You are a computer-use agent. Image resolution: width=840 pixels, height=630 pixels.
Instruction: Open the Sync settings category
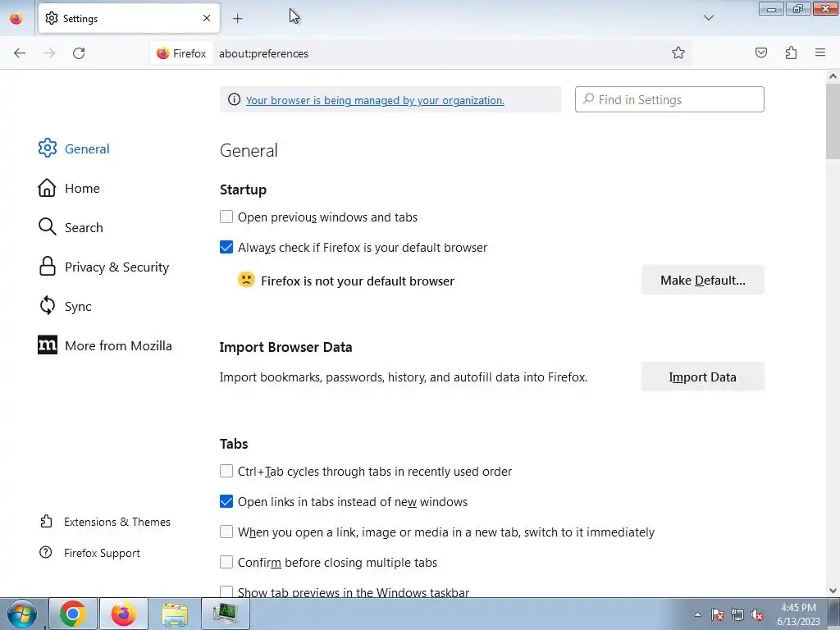click(x=65, y=307)
